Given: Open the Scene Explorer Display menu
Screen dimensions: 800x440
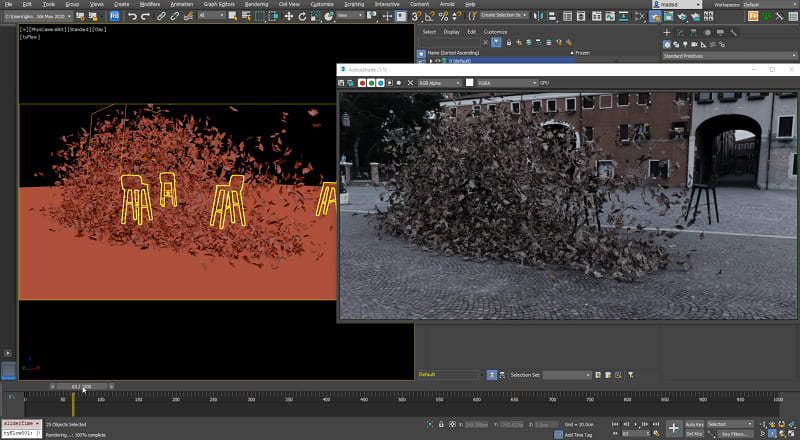Looking at the screenshot, I should pos(452,32).
